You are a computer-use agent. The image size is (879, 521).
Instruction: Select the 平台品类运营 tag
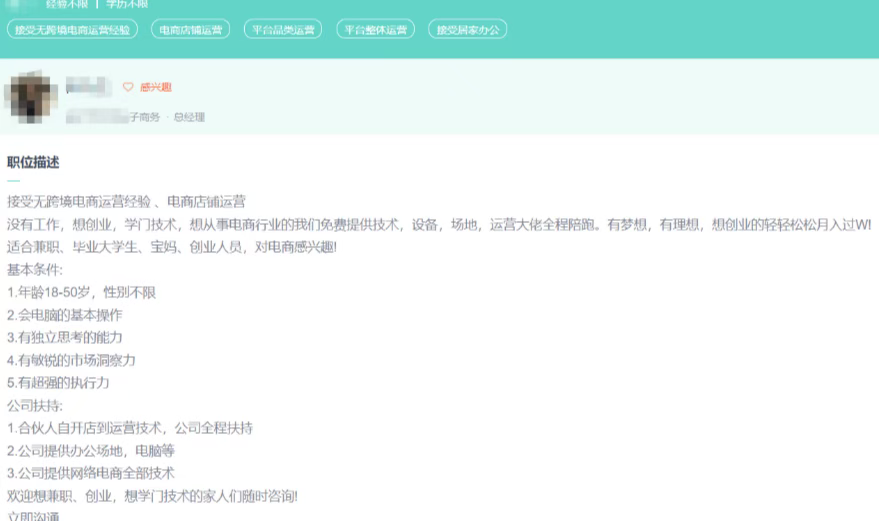pyautogui.click(x=283, y=30)
